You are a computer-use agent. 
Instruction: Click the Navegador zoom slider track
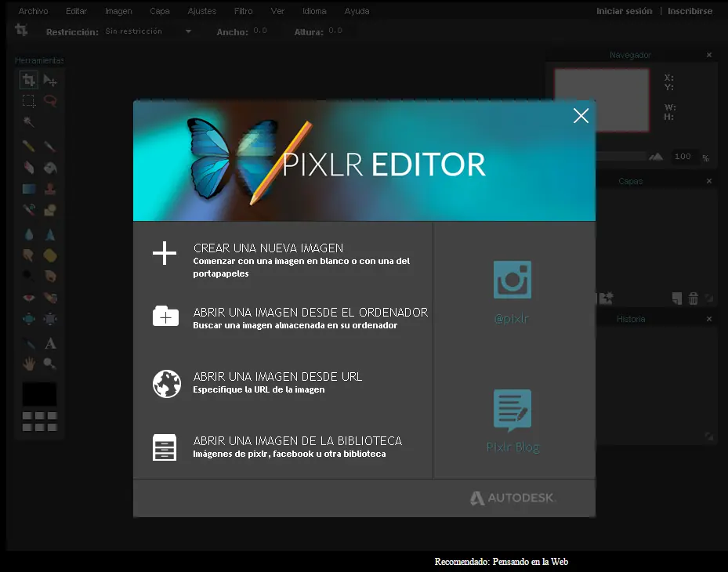[621, 157]
